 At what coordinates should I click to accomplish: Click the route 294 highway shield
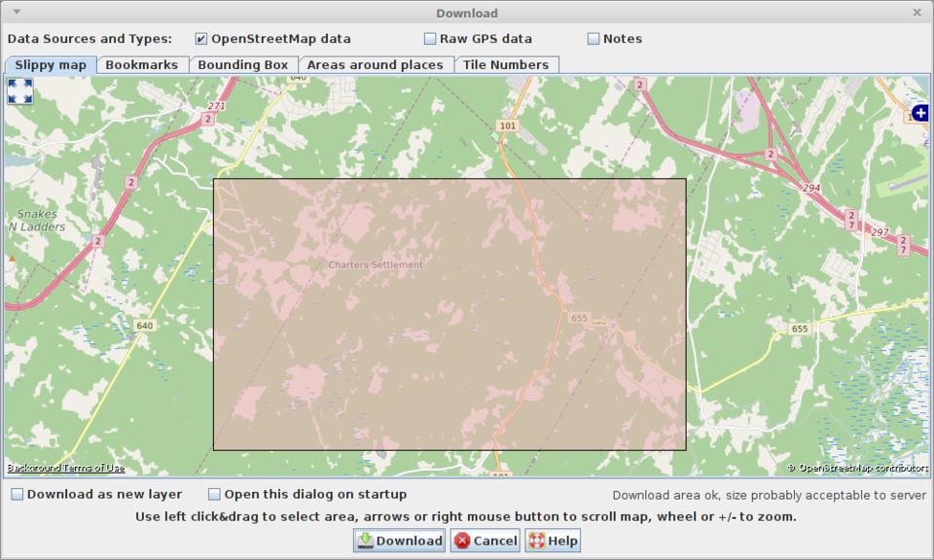click(810, 188)
